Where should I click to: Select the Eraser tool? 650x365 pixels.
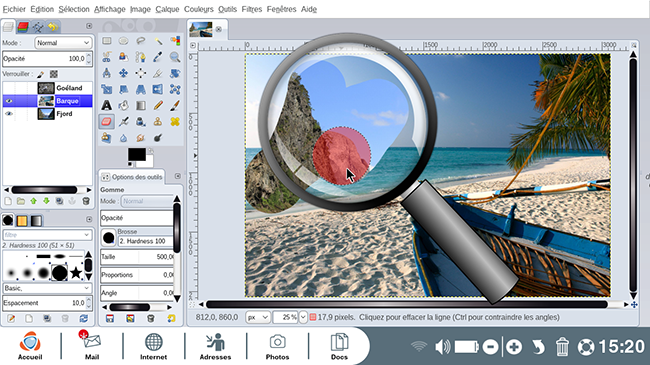coord(107,122)
